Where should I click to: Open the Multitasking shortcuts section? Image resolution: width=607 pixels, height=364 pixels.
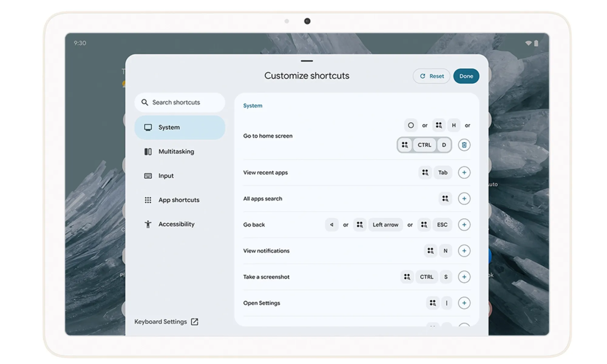coord(176,151)
